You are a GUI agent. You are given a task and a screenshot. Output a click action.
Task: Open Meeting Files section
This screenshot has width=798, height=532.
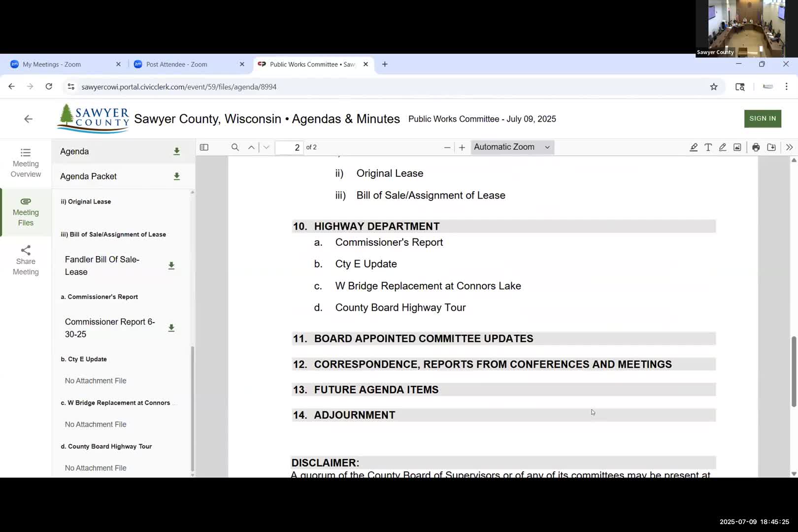(26, 212)
